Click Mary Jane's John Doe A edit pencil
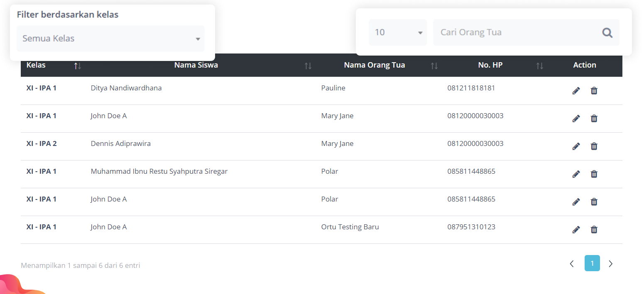Viewport: 644px width, 294px height. coord(576,119)
